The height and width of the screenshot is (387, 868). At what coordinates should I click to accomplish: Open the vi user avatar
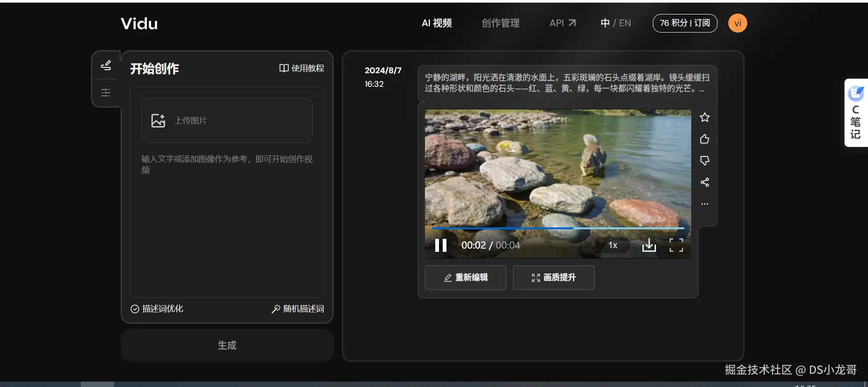point(737,23)
